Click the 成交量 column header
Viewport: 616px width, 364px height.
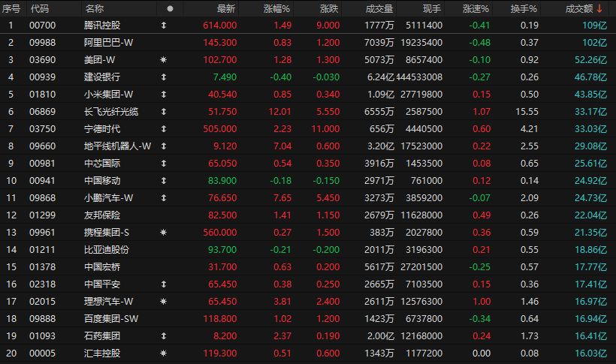pos(379,9)
